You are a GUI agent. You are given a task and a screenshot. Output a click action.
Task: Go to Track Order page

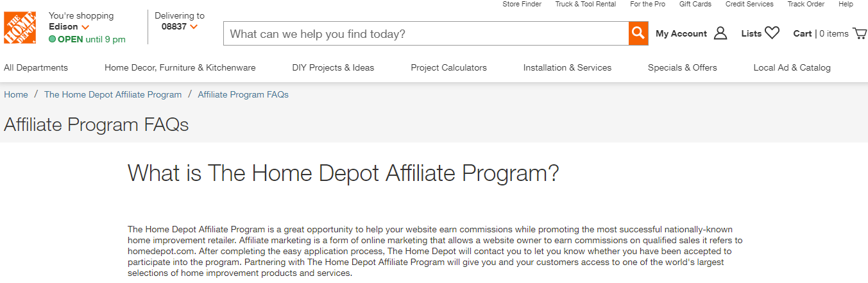[x=806, y=4]
